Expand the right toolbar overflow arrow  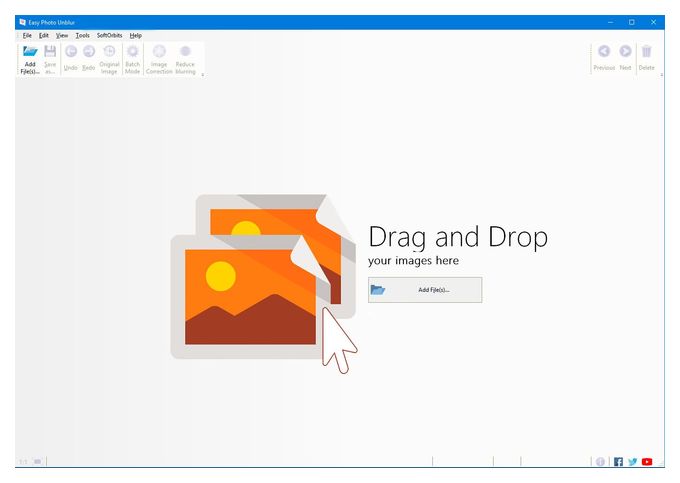pyautogui.click(x=661, y=75)
